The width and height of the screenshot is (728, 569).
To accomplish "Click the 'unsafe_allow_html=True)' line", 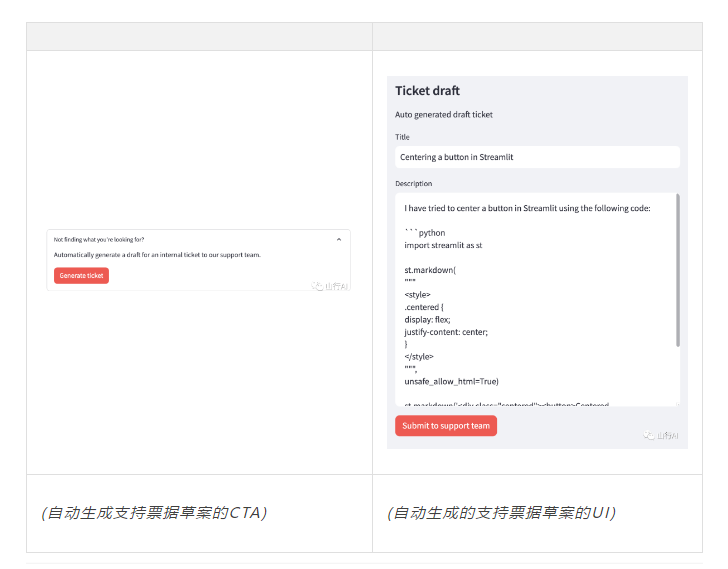I will (x=451, y=381).
